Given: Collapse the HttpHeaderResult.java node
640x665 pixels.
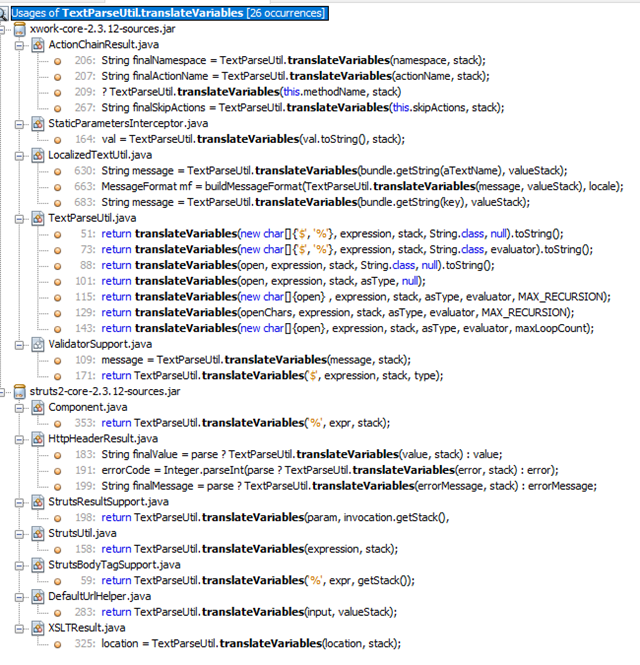Looking at the screenshot, I should [x=19, y=439].
